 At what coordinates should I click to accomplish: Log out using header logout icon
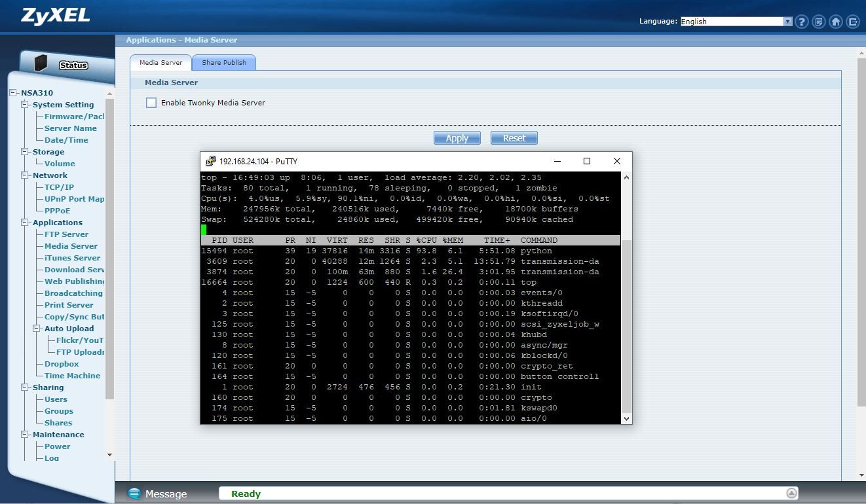pyautogui.click(x=853, y=22)
